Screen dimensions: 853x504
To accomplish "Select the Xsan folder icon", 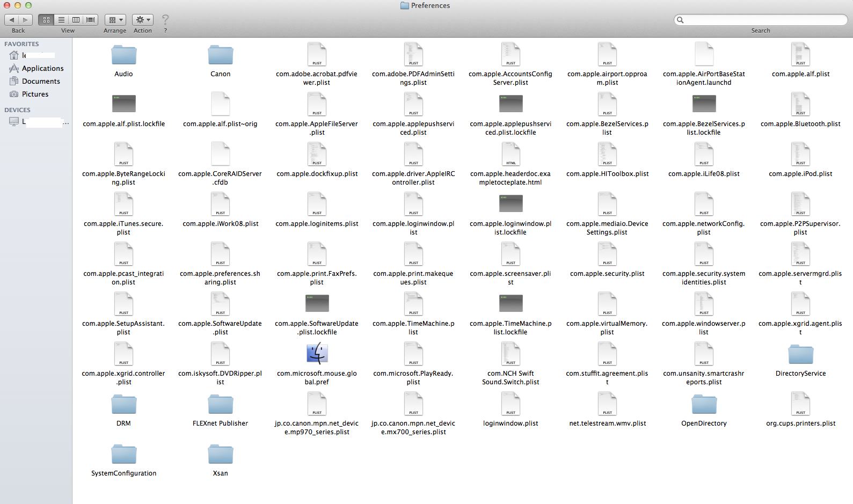I will (221, 454).
